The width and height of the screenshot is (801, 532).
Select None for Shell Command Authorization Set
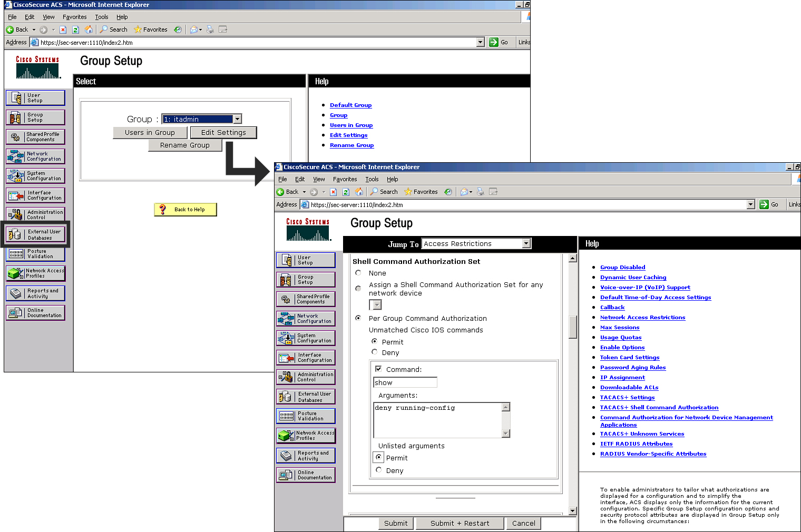[358, 273]
